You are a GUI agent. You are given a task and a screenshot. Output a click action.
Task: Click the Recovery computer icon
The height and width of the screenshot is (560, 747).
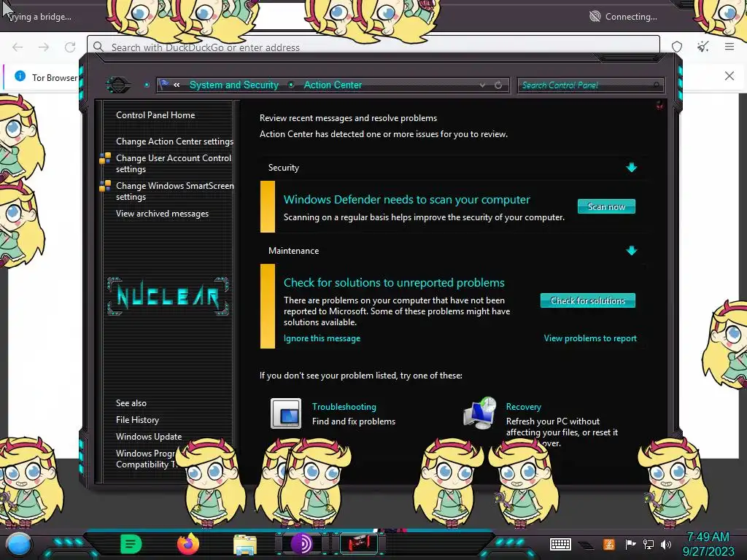coord(480,413)
